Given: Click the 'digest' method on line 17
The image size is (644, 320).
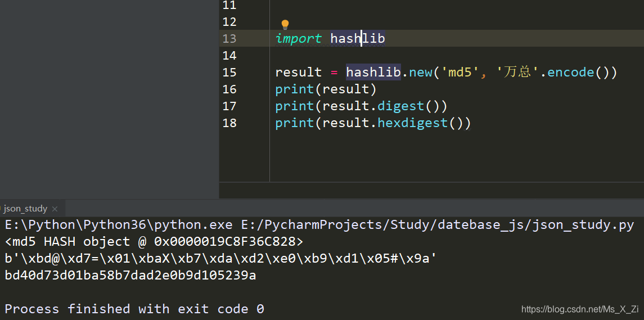Looking at the screenshot, I should click(401, 106).
